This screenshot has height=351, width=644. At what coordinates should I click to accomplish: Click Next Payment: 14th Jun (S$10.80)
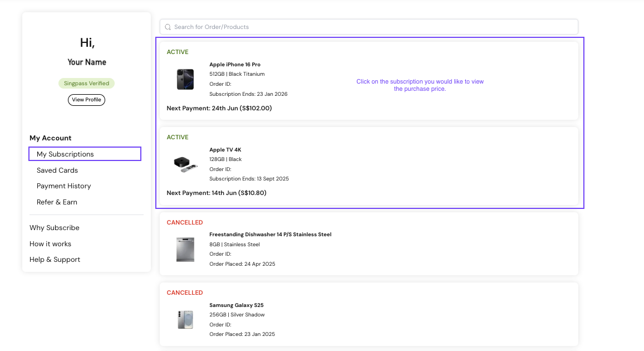[217, 193]
